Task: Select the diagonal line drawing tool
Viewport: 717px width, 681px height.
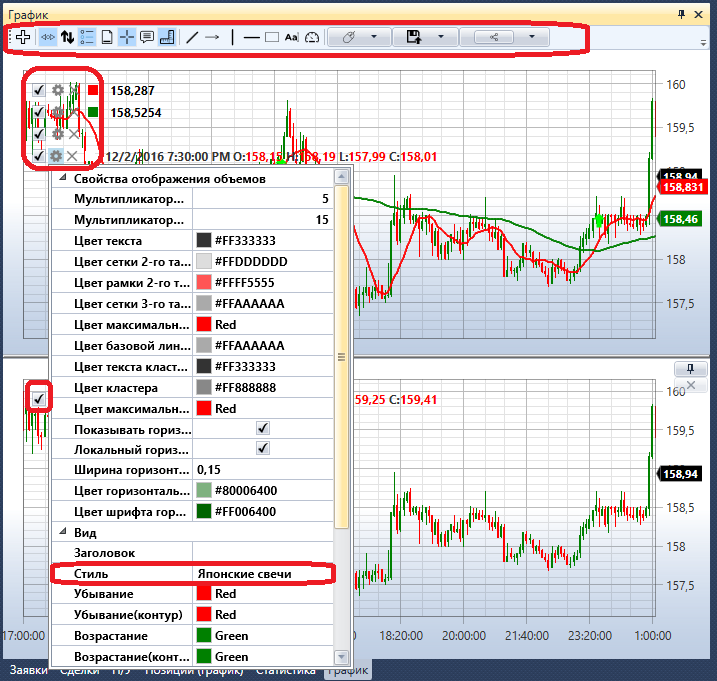Action: point(193,37)
